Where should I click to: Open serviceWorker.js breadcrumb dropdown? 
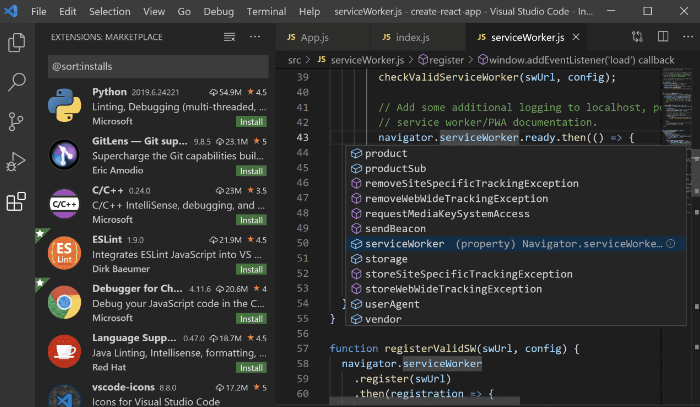coord(360,60)
